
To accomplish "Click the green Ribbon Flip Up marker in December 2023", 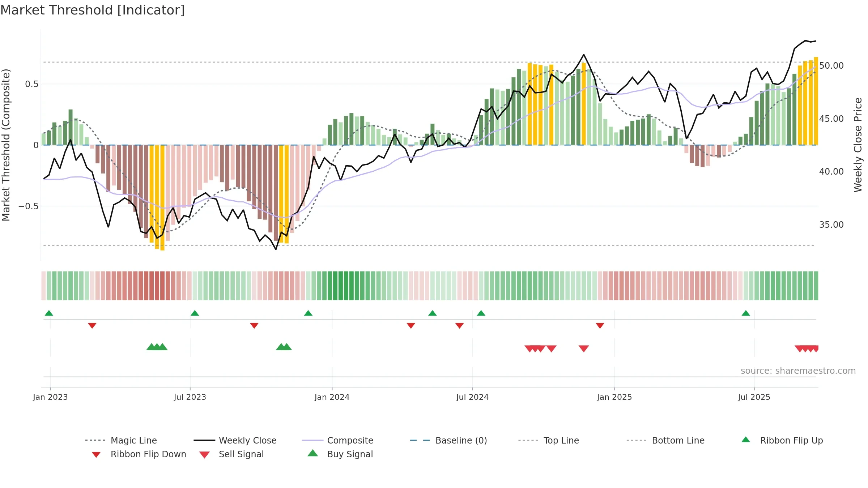I will (x=308, y=313).
